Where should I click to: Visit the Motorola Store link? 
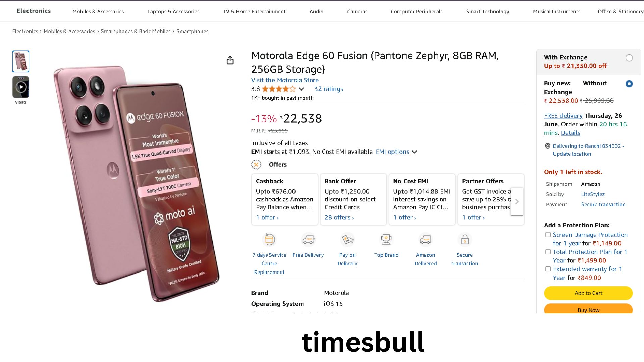(x=285, y=80)
